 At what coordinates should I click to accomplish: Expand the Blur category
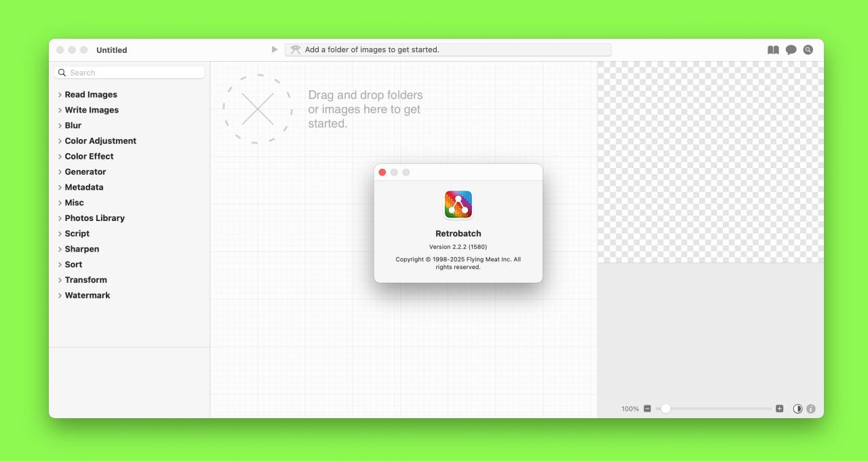[x=60, y=125]
